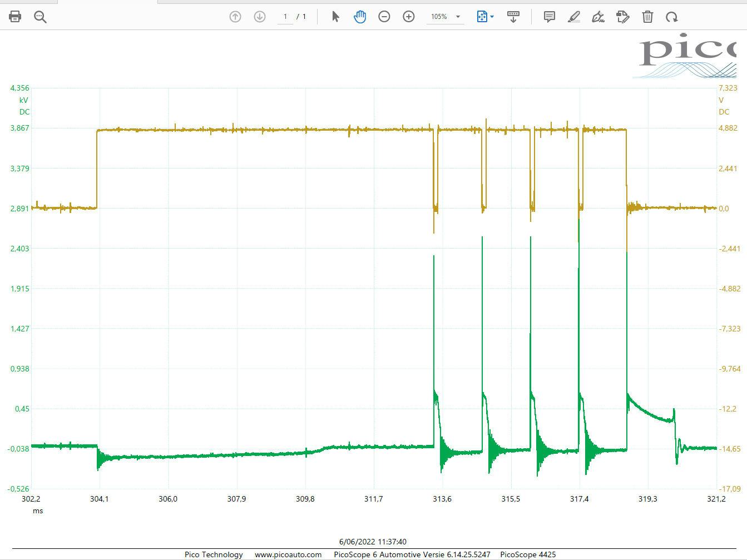Image resolution: width=747 pixels, height=560 pixels.
Task: Activate the Hand pan tool
Action: point(360,17)
